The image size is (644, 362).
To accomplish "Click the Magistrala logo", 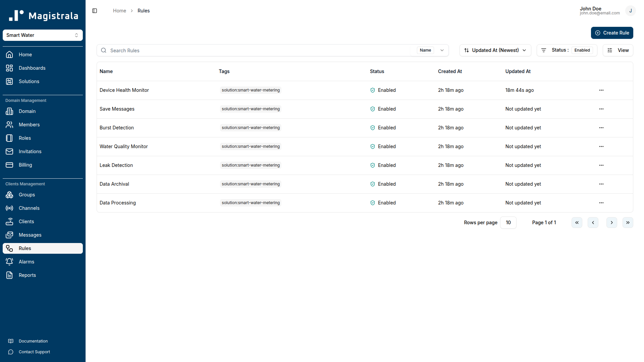I will coord(43,15).
